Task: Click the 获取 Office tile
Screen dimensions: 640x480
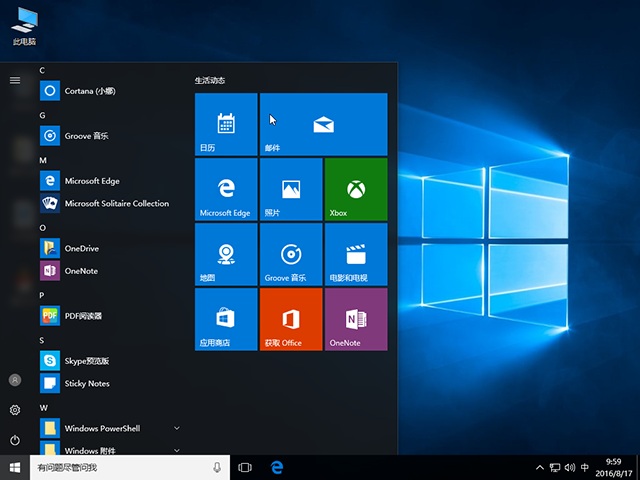Action: pyautogui.click(x=291, y=319)
